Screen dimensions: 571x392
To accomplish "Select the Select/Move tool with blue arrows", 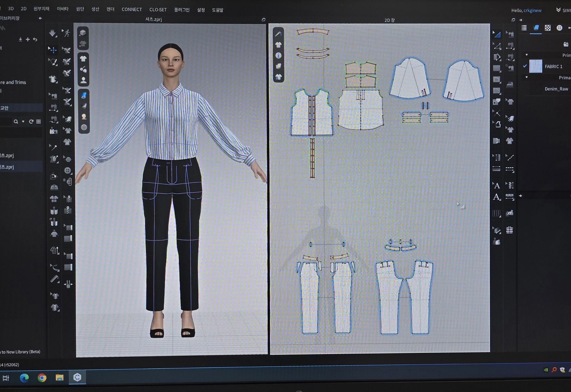I will 53,50.
